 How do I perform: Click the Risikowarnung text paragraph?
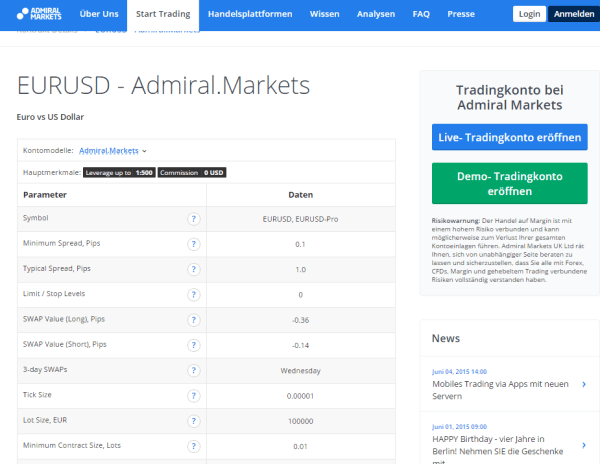(x=509, y=250)
